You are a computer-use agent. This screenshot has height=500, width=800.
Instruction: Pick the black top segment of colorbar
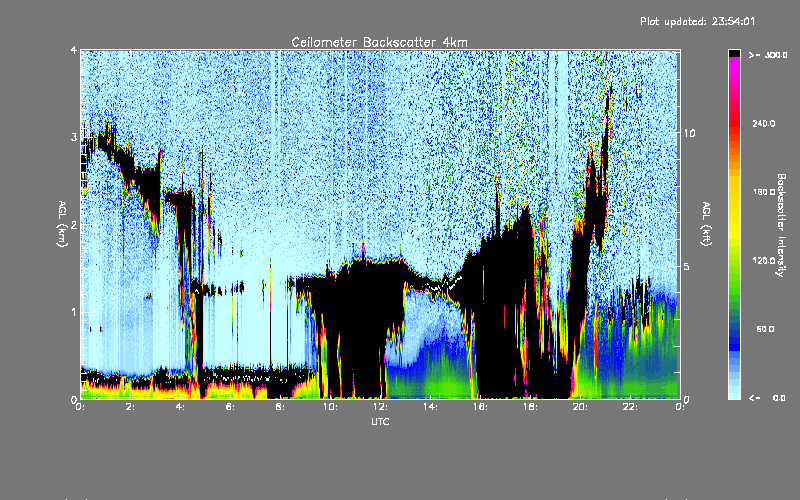734,53
